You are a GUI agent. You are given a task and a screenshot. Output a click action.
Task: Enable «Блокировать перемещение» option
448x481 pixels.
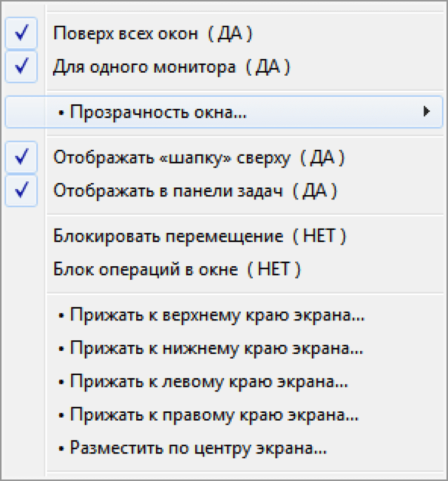168,236
